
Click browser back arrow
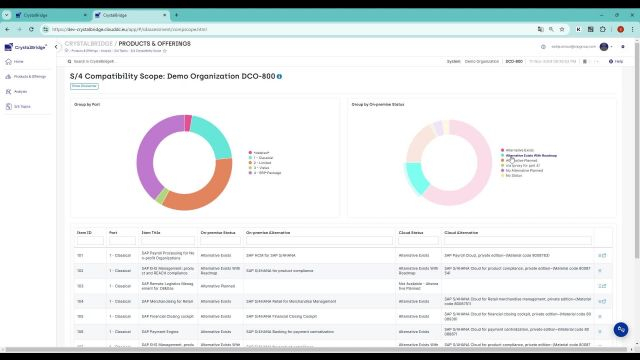[x=8, y=29]
